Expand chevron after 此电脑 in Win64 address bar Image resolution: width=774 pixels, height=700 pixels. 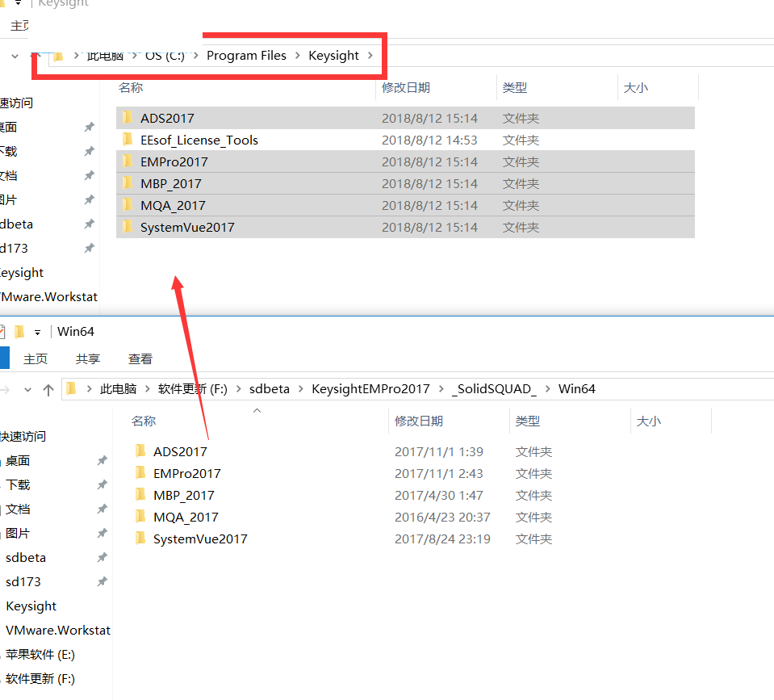coord(147,389)
